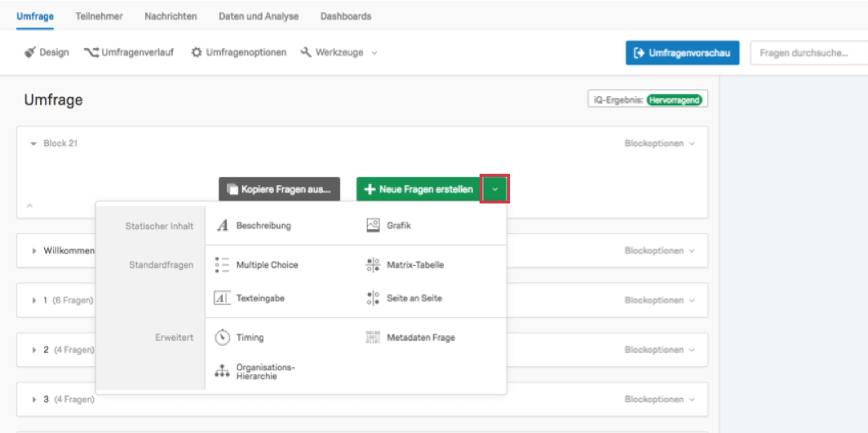Click the green arrow beside Neue Fragen erstellen
This screenshot has width=868, height=433.
(x=495, y=189)
